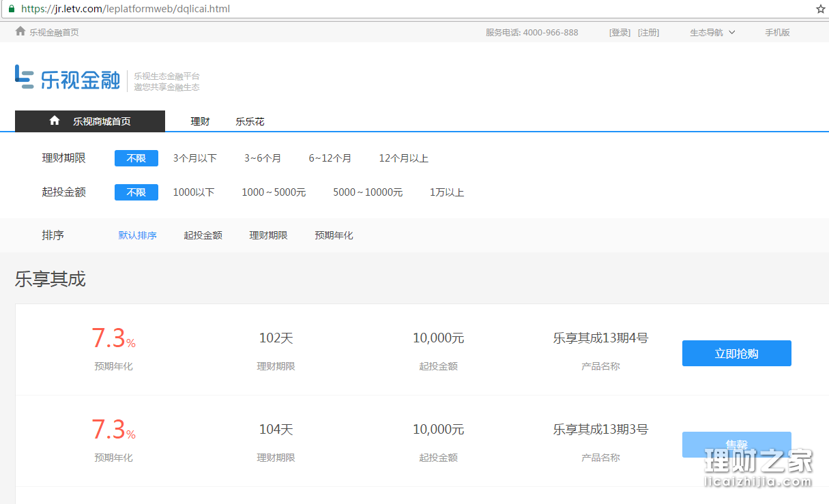This screenshot has width=829, height=504.
Task: Switch to the 理财 tab
Action: pos(200,121)
